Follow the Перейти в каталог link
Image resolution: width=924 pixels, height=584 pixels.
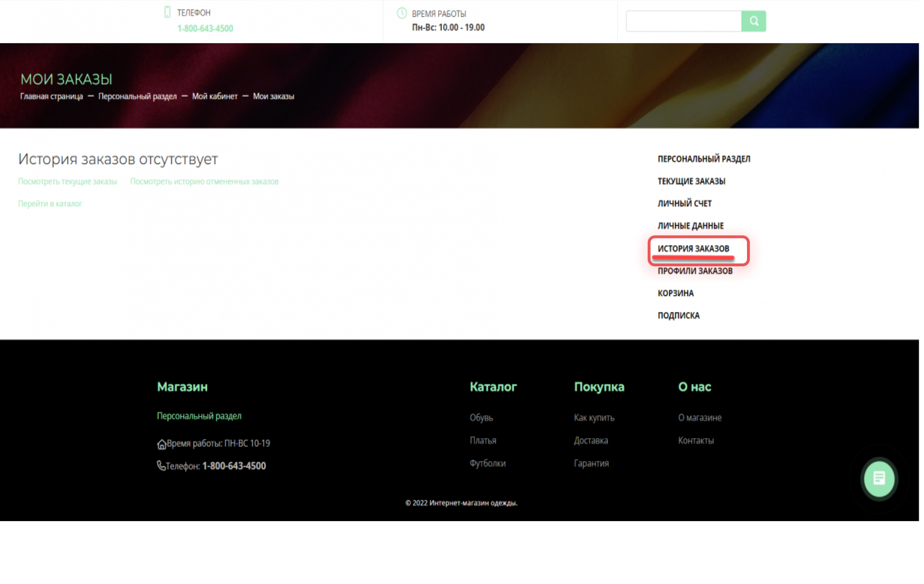(50, 204)
